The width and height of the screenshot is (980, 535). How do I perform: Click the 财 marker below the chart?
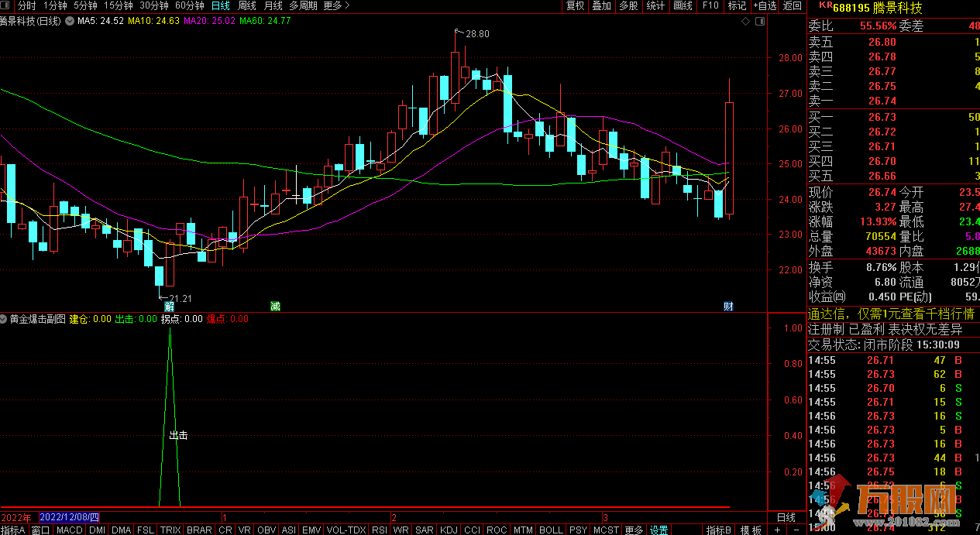(728, 307)
